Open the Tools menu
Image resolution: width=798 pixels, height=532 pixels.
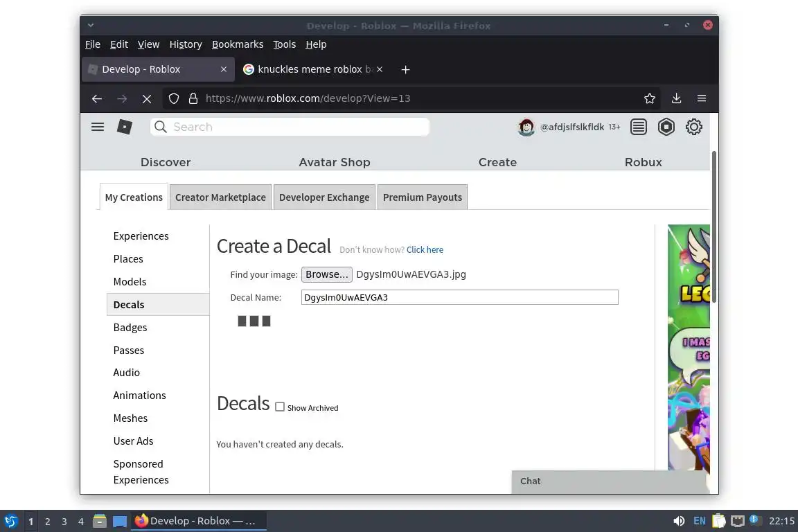284,44
